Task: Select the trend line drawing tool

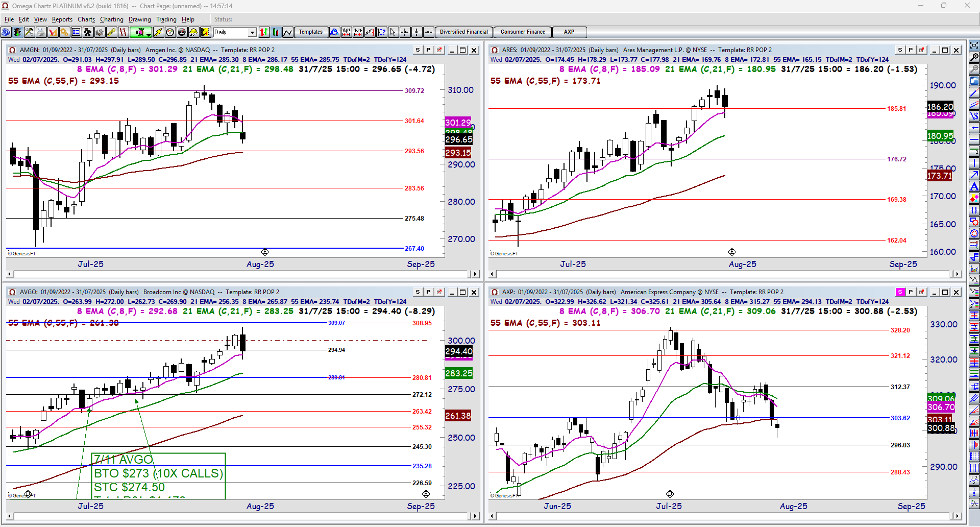Action: point(974,92)
